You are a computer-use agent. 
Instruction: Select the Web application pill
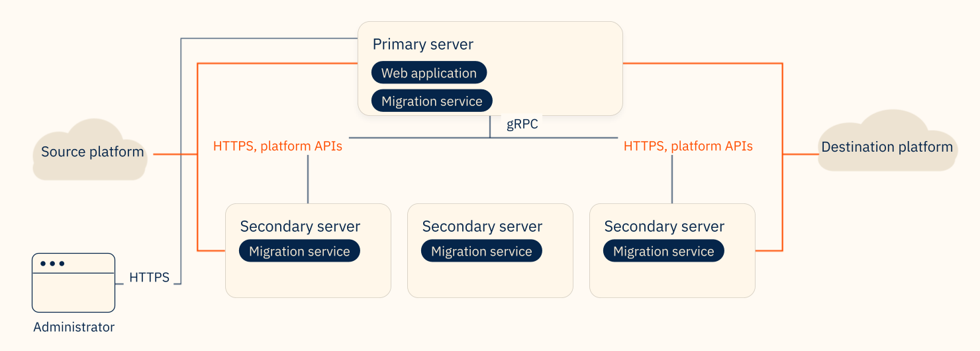click(429, 73)
